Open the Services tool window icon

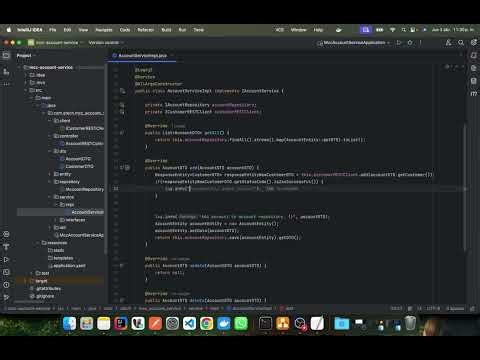6,234
